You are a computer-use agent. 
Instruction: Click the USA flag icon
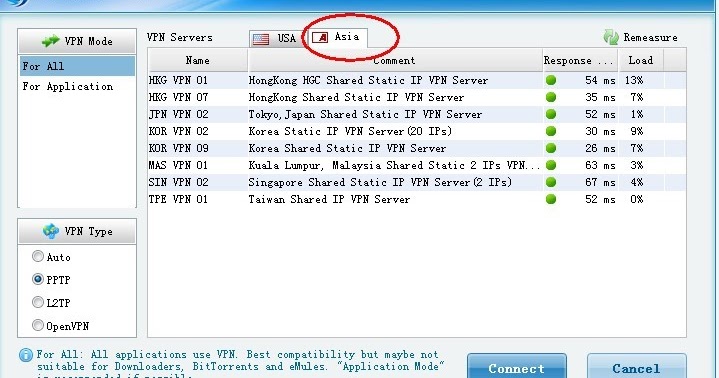pos(261,39)
